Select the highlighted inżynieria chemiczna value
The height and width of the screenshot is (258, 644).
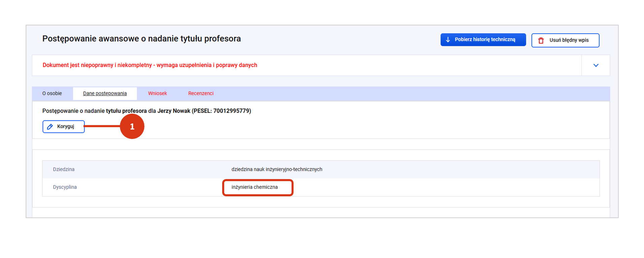click(x=255, y=187)
